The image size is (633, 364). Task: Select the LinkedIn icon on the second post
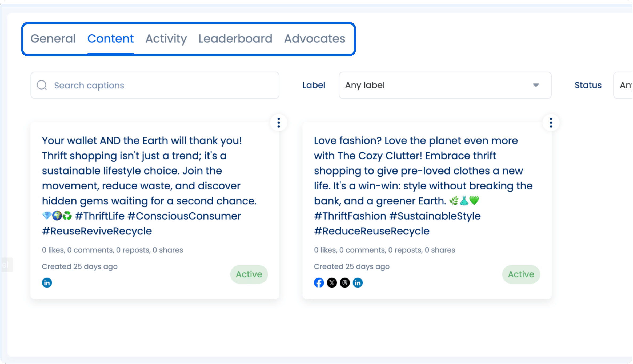click(x=358, y=282)
